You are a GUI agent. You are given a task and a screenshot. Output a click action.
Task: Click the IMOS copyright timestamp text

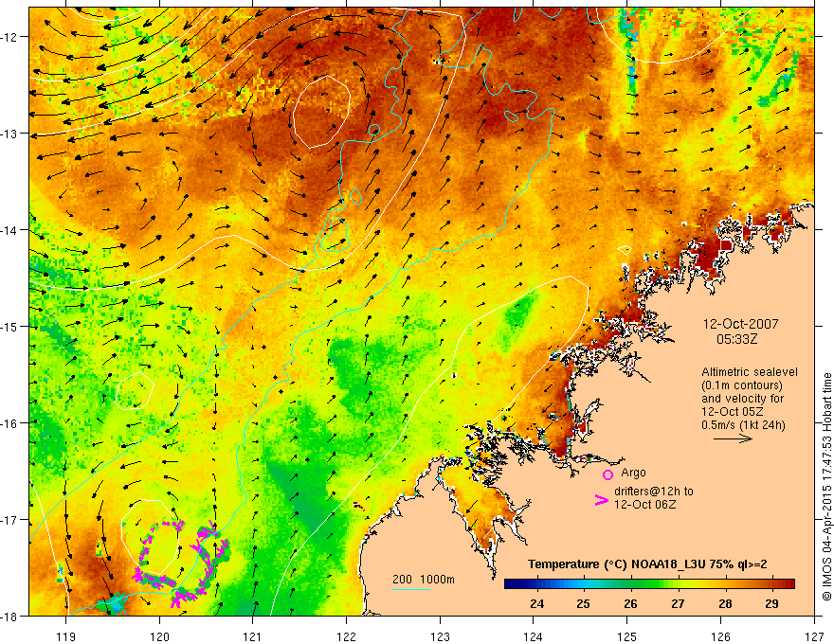pos(826,486)
